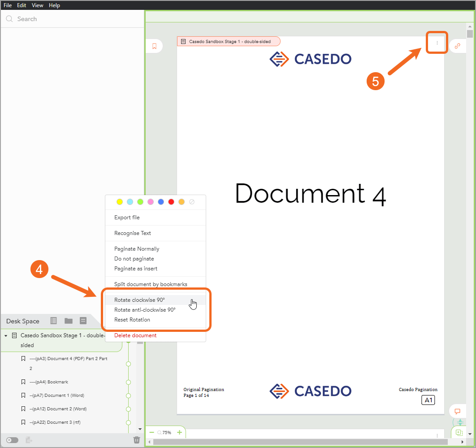Pick the orange colour swatch
Image resolution: width=476 pixels, height=448 pixels.
pyautogui.click(x=182, y=202)
